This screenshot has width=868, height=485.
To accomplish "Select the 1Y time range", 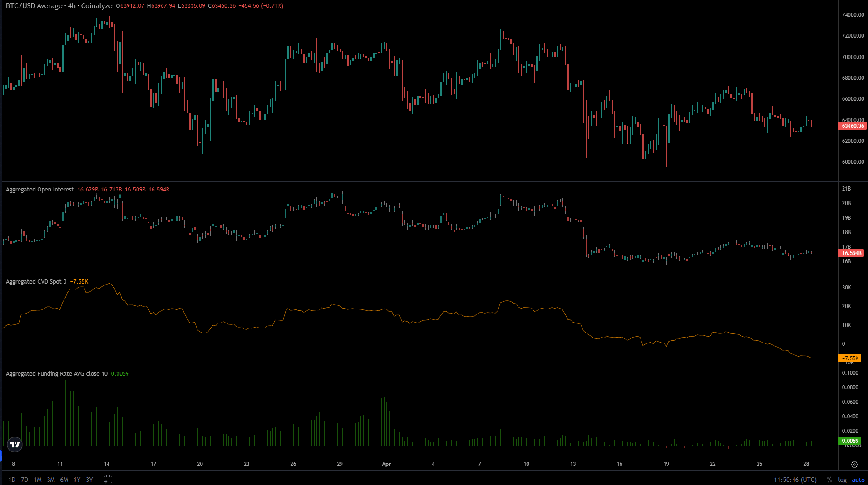I will [x=77, y=480].
